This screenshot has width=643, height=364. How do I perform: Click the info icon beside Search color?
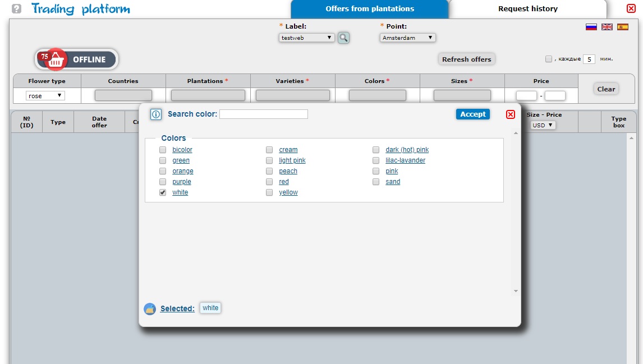(x=156, y=114)
